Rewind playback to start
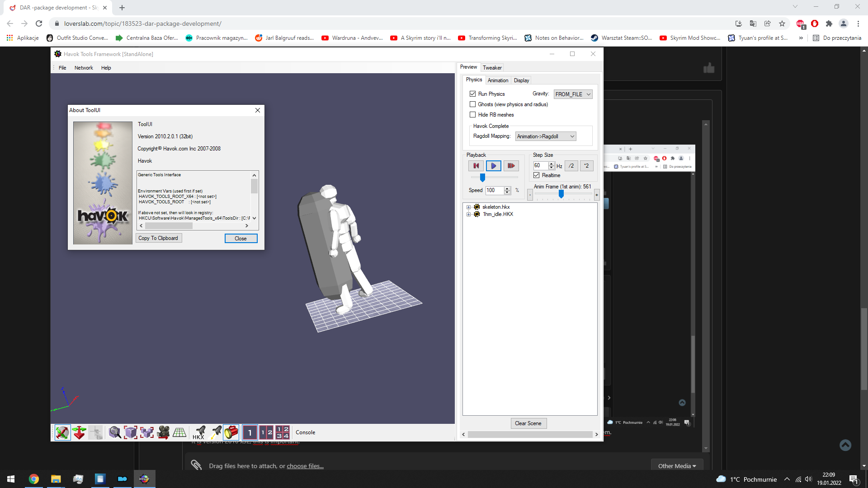 tap(476, 166)
